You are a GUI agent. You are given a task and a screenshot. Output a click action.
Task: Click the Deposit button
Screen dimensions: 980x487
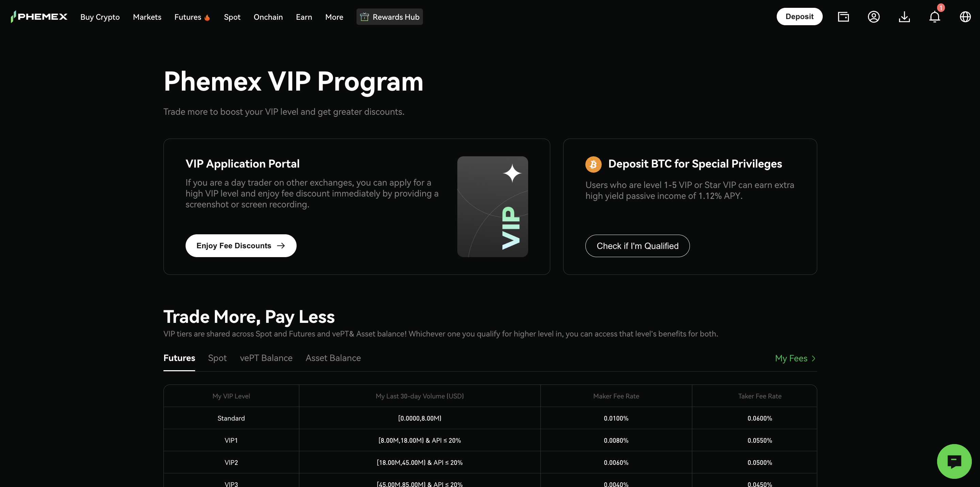point(799,16)
